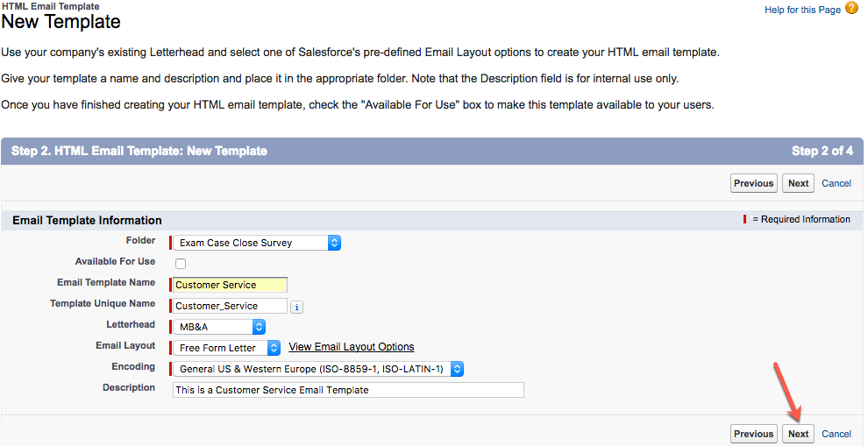868x446 pixels.
Task: Click info icon beside Template Unique Name
Action: [297, 307]
